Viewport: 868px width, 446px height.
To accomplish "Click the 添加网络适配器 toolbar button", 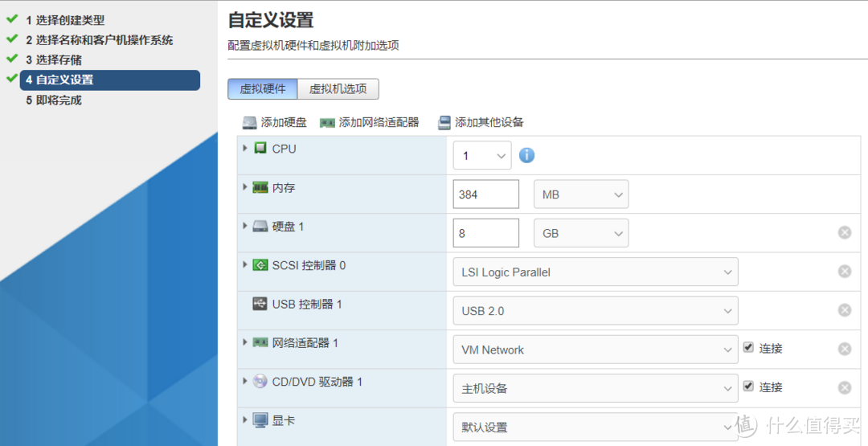I will [x=369, y=122].
